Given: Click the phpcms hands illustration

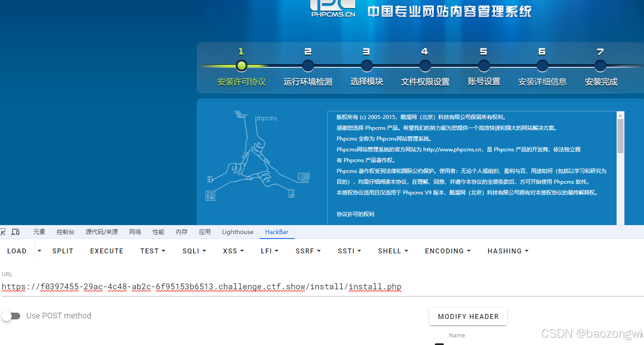Looking at the screenshot, I should (258, 155).
